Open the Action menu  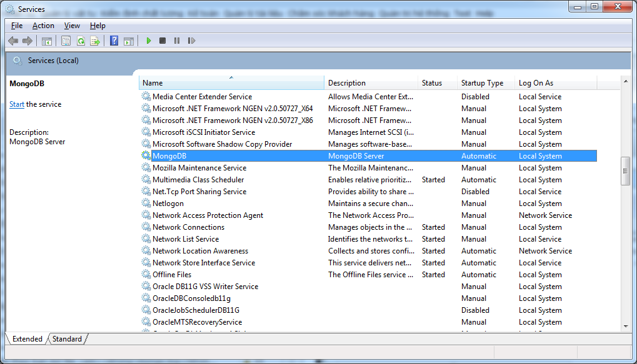[x=43, y=26]
